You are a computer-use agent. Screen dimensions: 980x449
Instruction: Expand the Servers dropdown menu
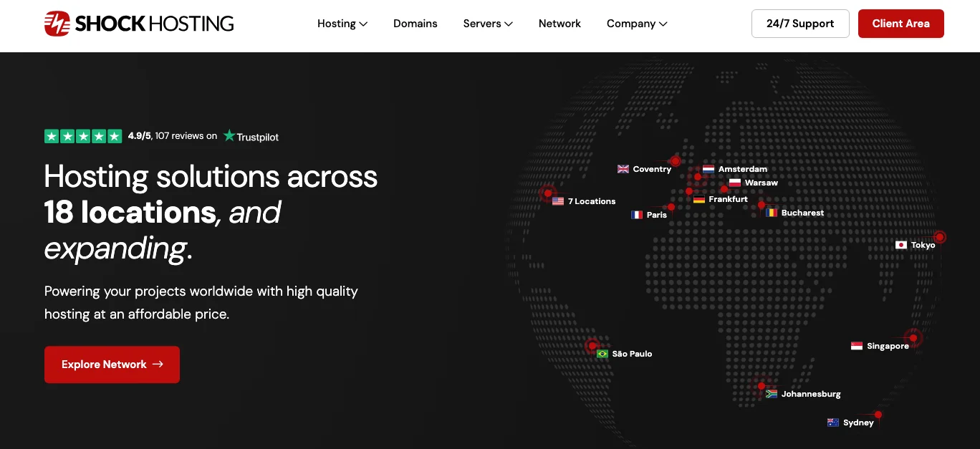(488, 24)
